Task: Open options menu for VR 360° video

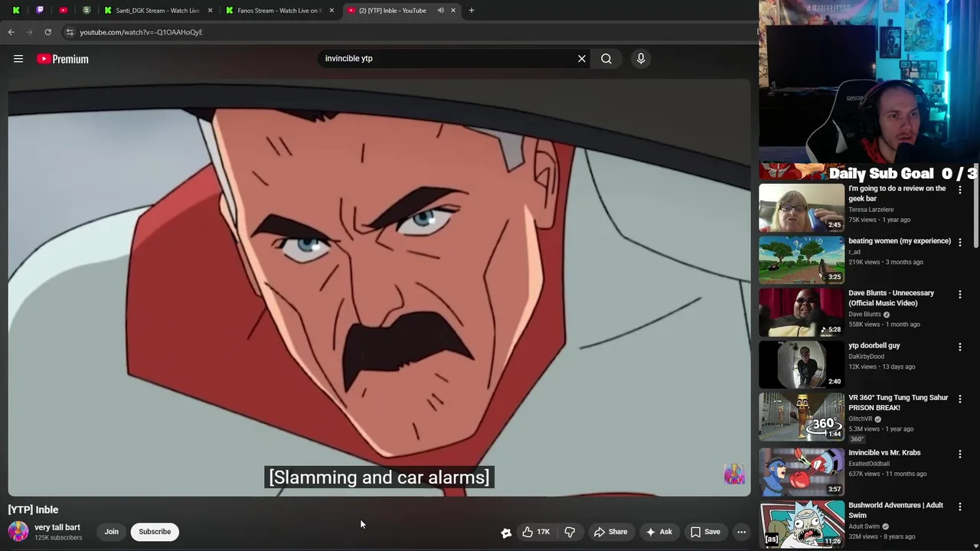Action: click(960, 399)
